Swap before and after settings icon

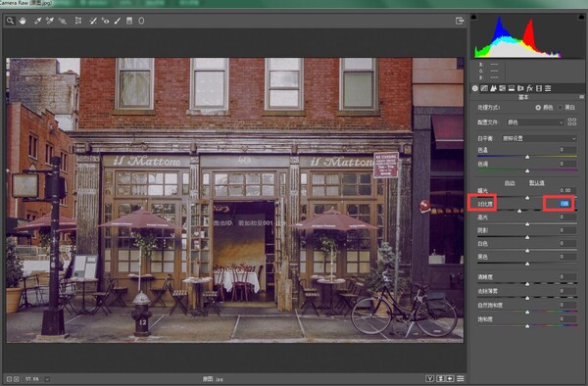441,378
